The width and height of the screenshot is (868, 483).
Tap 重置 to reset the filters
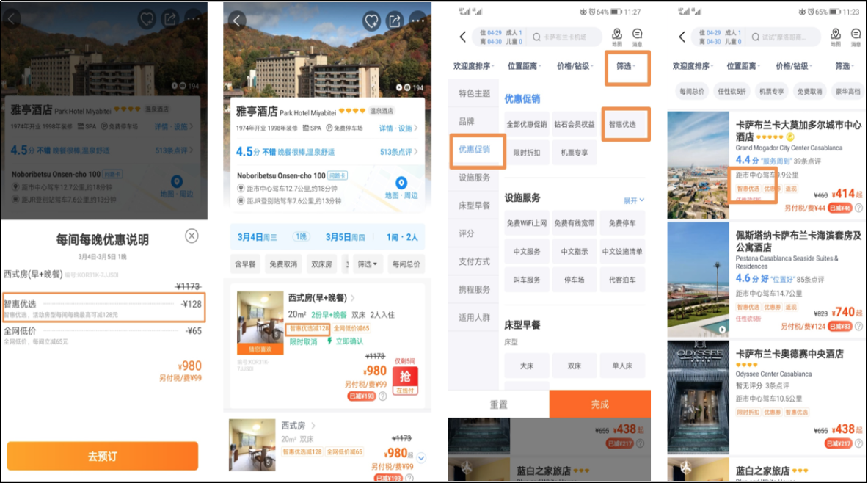pos(498,404)
